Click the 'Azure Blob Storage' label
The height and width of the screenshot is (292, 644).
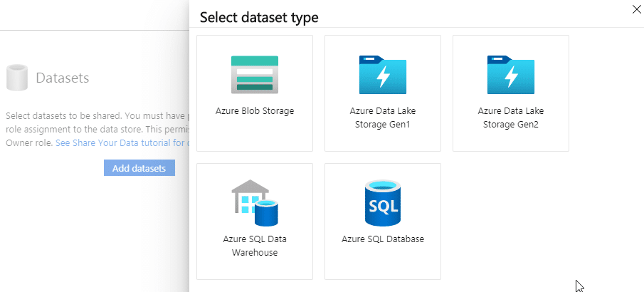point(255,111)
